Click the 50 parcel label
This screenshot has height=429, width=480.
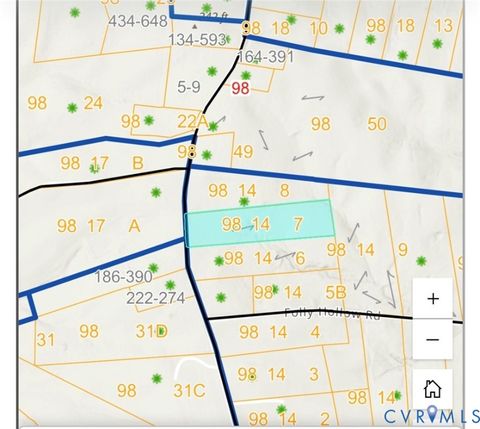[x=377, y=124]
